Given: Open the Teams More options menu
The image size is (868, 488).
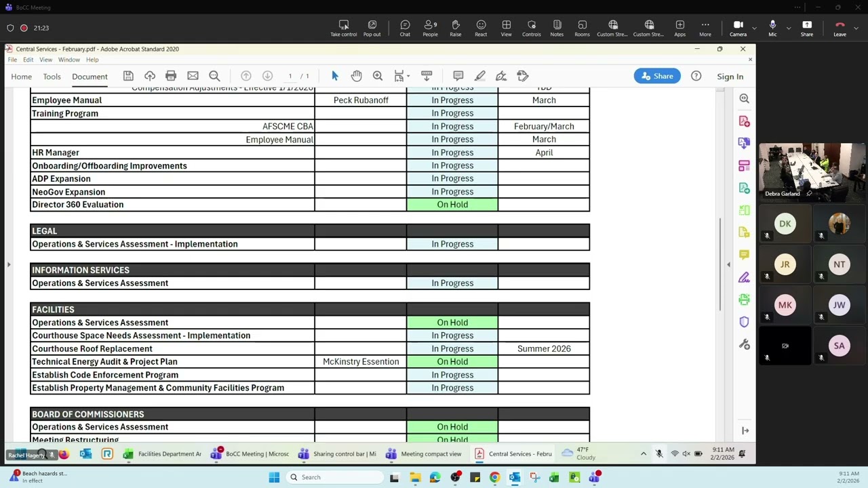Looking at the screenshot, I should pos(705,28).
